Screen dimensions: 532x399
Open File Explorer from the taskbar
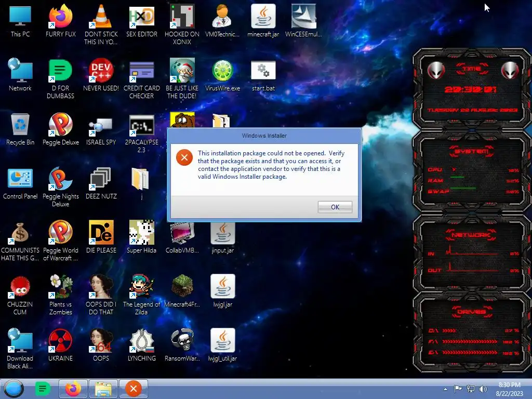tap(103, 389)
